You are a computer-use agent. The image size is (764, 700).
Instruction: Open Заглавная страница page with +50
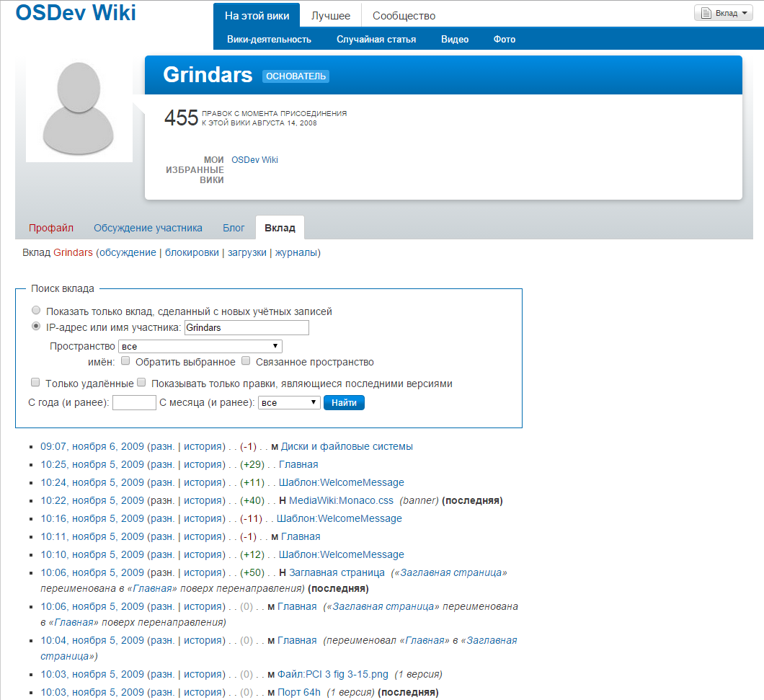(x=337, y=573)
